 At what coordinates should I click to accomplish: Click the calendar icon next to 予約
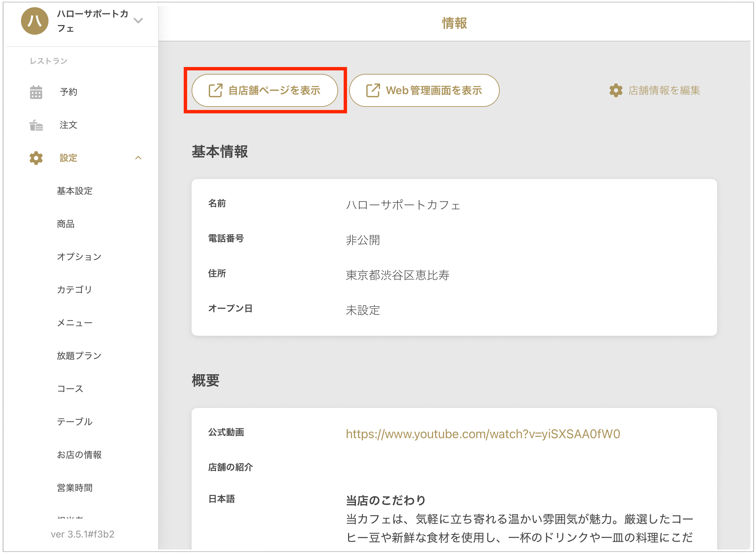tap(36, 92)
